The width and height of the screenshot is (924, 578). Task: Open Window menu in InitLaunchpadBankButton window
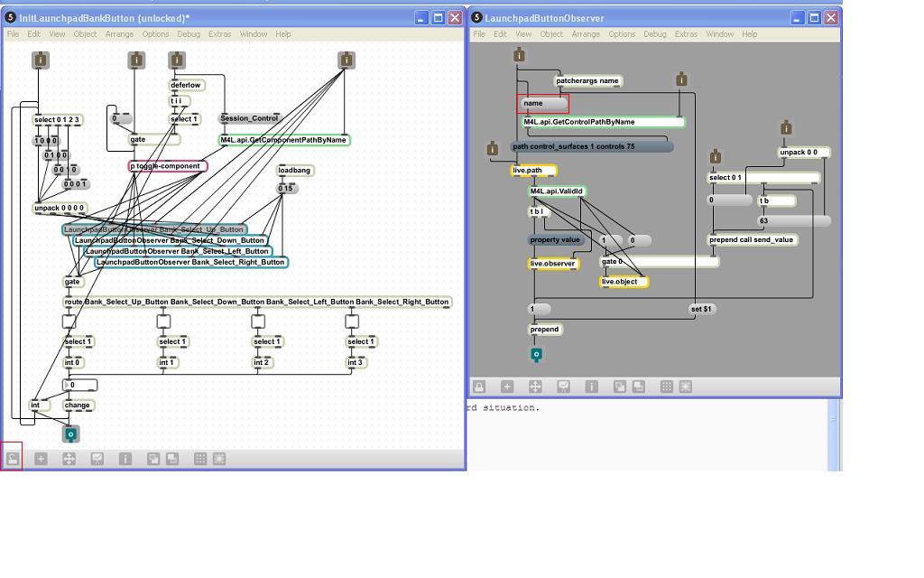point(254,34)
